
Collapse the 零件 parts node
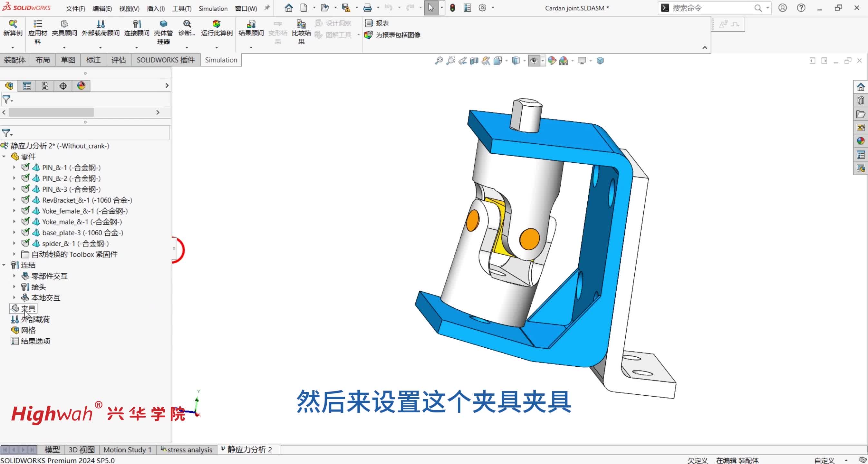tap(4, 156)
